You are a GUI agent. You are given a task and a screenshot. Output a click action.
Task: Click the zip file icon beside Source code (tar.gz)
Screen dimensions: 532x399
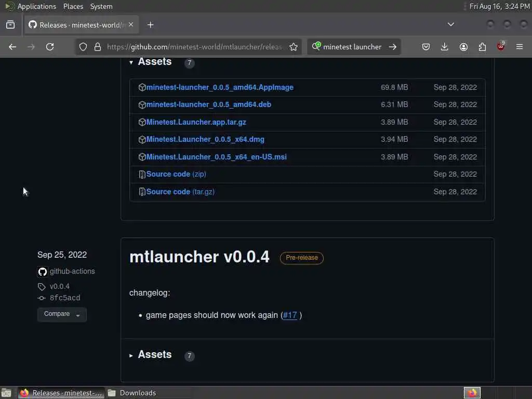(x=142, y=192)
